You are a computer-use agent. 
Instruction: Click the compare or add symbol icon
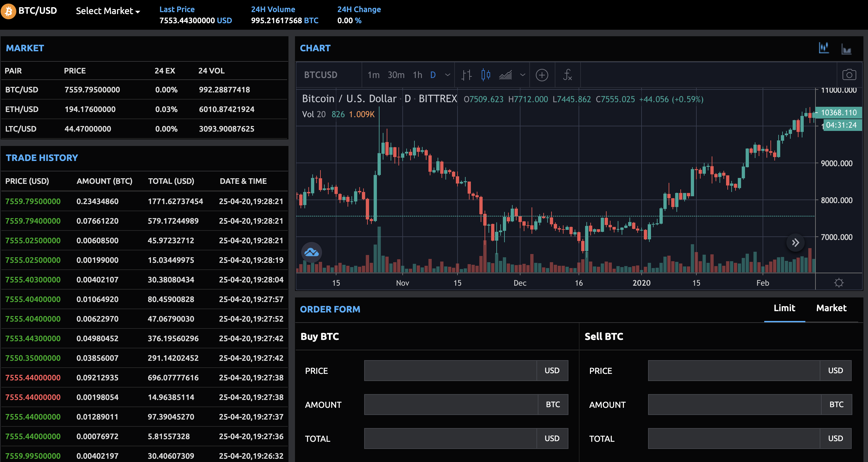pyautogui.click(x=542, y=75)
